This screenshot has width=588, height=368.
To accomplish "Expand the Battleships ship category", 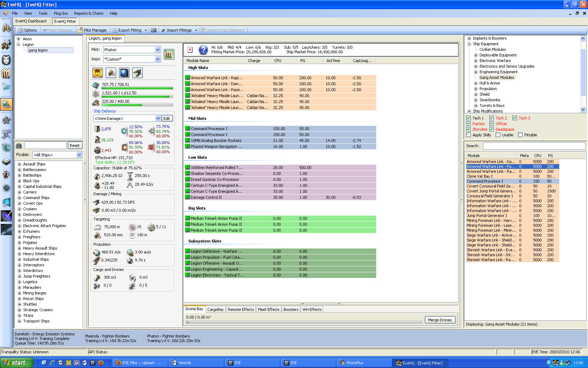I will coord(20,175).
